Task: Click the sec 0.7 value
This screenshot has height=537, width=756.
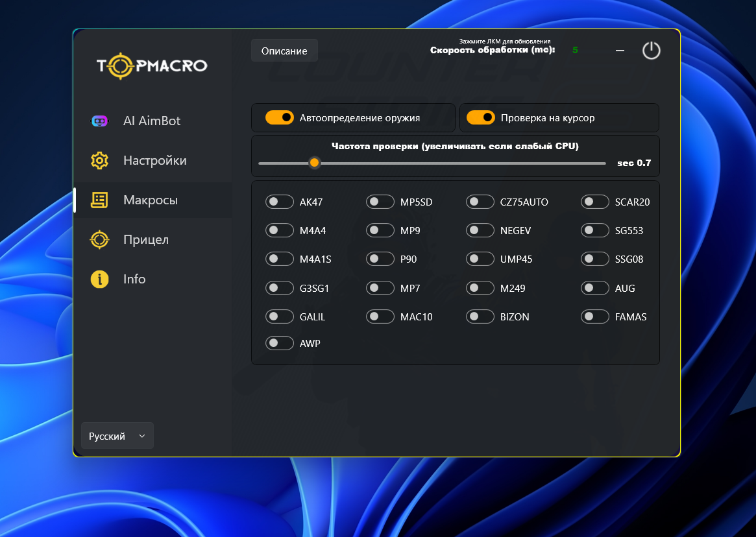Action: [x=634, y=163]
